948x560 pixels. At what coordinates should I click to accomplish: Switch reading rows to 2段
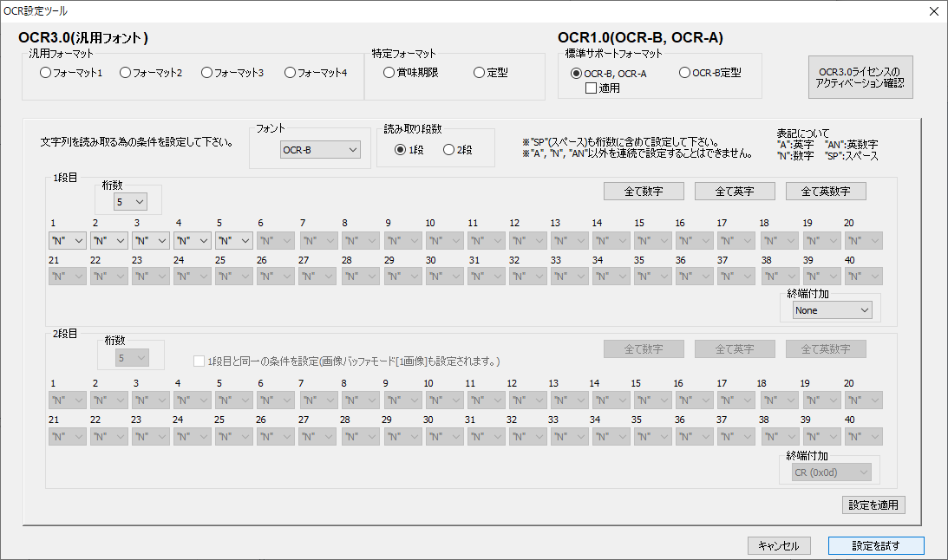click(449, 149)
